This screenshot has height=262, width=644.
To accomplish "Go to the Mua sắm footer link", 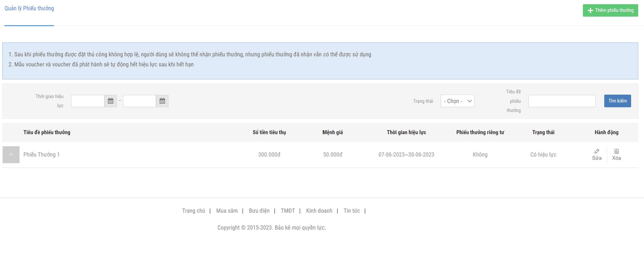I will [x=227, y=211].
